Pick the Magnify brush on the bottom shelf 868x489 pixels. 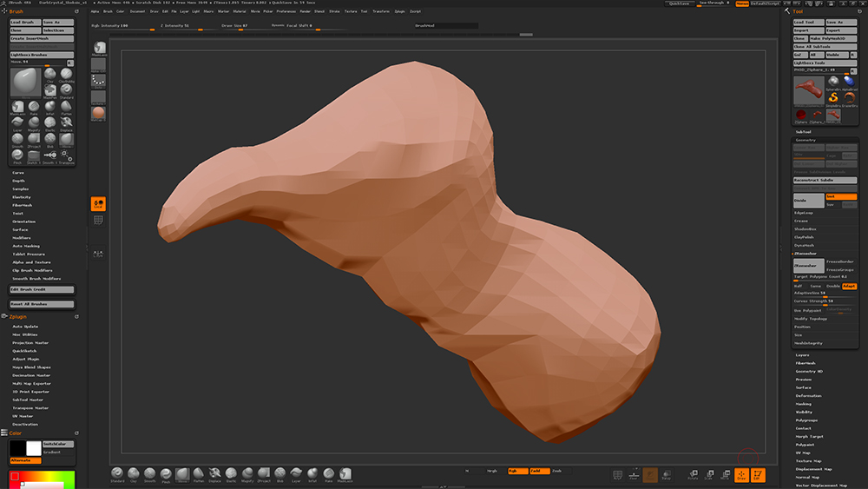(x=247, y=474)
